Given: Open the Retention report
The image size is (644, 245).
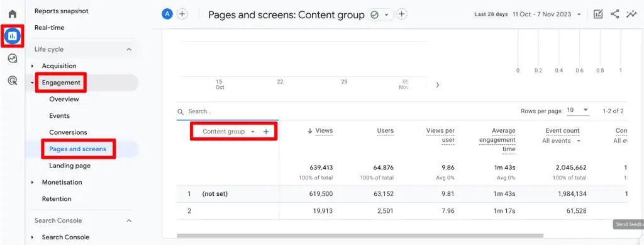Looking at the screenshot, I should pyautogui.click(x=57, y=199).
